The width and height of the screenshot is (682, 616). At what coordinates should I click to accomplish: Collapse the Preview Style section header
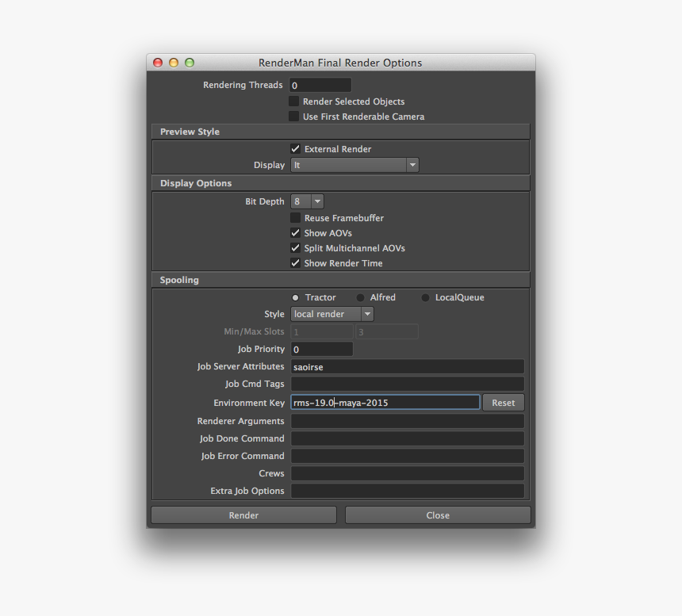click(340, 132)
